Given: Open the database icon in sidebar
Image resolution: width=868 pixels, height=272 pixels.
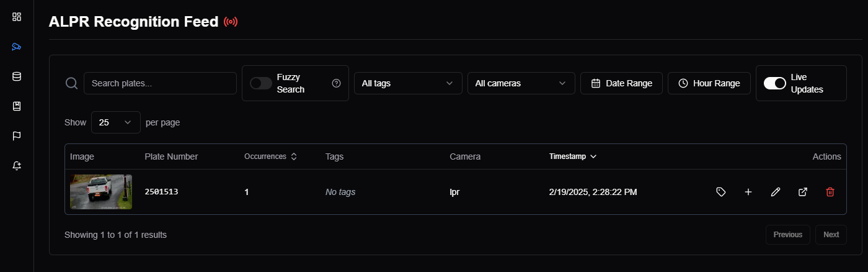Looking at the screenshot, I should click(17, 76).
